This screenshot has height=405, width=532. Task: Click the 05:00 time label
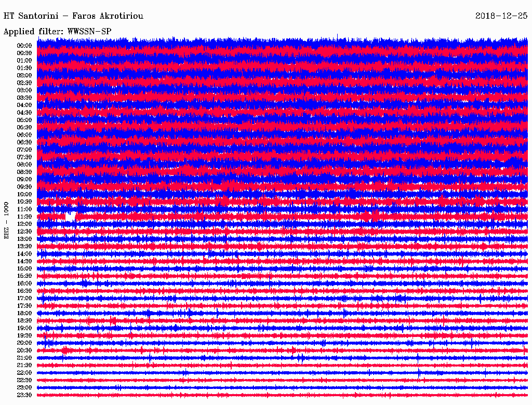pyautogui.click(x=24, y=120)
